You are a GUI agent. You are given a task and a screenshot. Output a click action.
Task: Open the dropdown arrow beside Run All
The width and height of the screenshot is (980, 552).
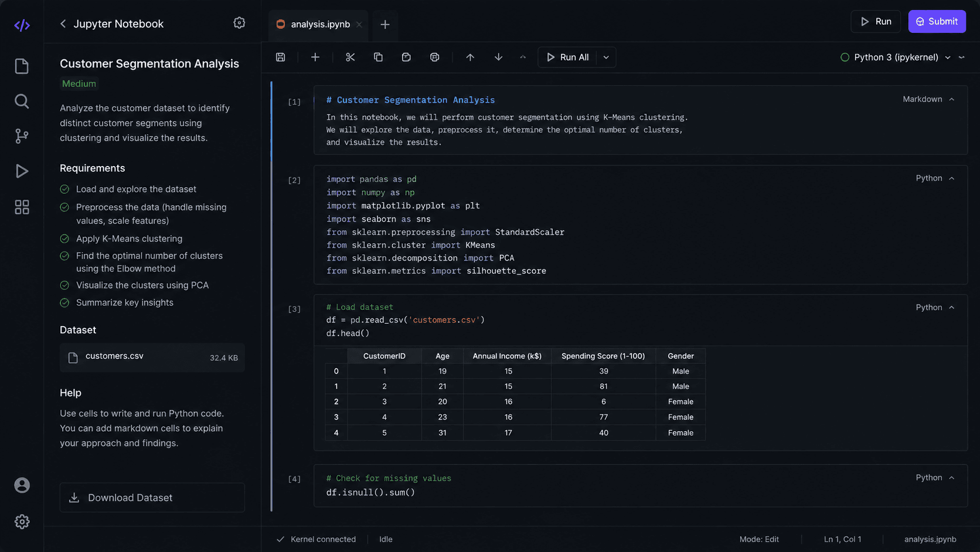pos(606,57)
